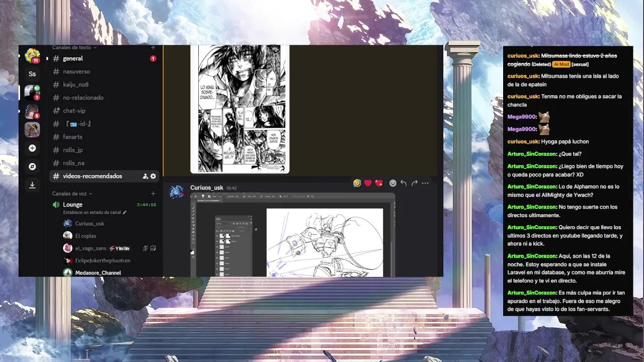Go to the kaiju_no8 channel
This screenshot has width=644, height=362.
[x=104, y=85]
